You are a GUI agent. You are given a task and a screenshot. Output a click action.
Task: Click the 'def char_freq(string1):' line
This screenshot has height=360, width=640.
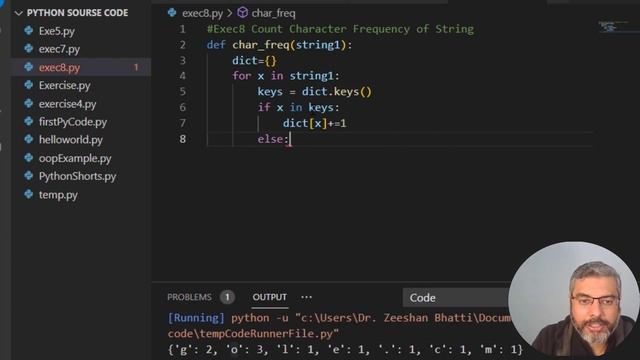pyautogui.click(x=279, y=45)
